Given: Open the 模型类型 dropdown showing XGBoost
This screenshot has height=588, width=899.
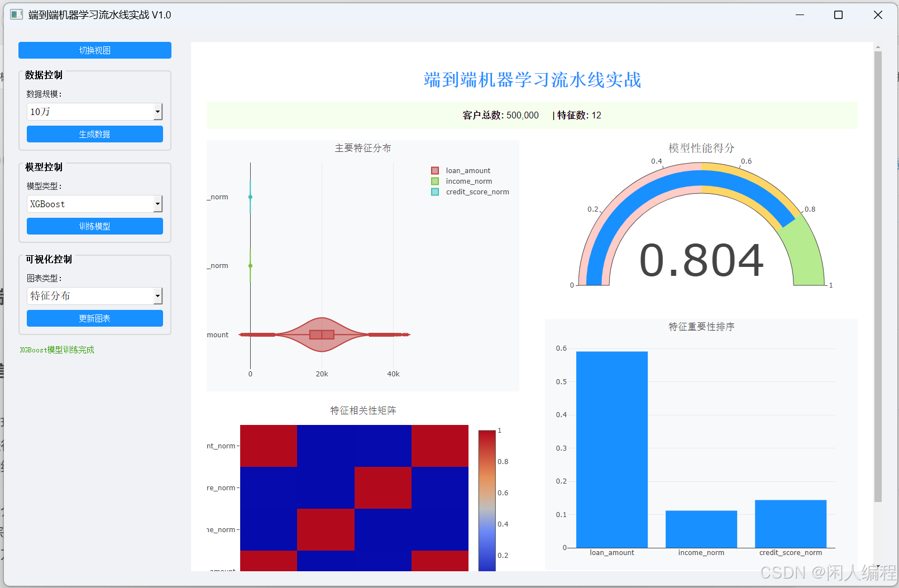Looking at the screenshot, I should click(x=95, y=204).
